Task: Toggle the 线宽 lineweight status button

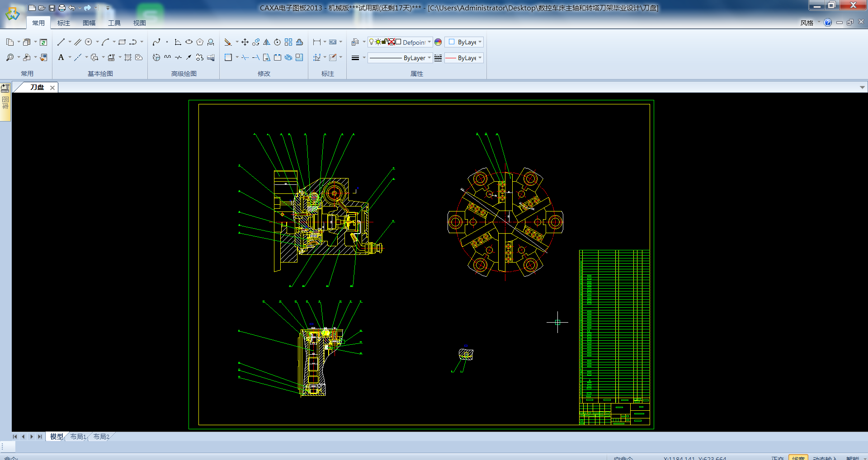Action: tap(798, 458)
